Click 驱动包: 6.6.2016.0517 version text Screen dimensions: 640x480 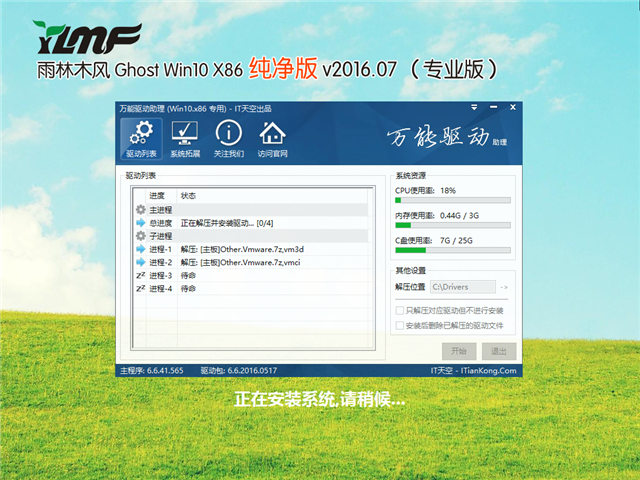[x=239, y=371]
